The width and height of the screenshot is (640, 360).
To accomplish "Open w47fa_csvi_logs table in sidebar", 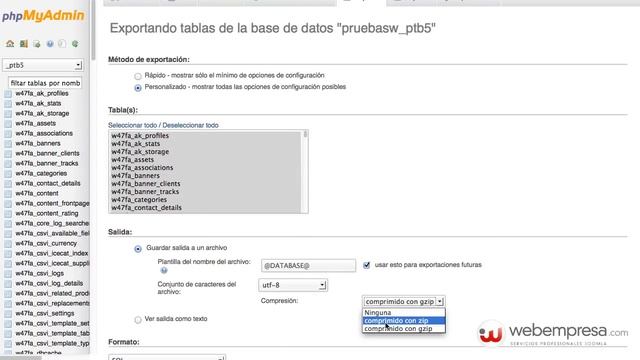I will [40, 273].
